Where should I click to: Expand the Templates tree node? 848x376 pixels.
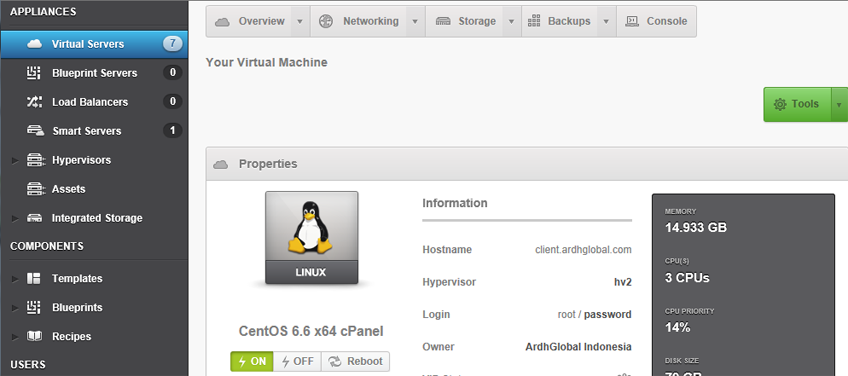coord(15,279)
